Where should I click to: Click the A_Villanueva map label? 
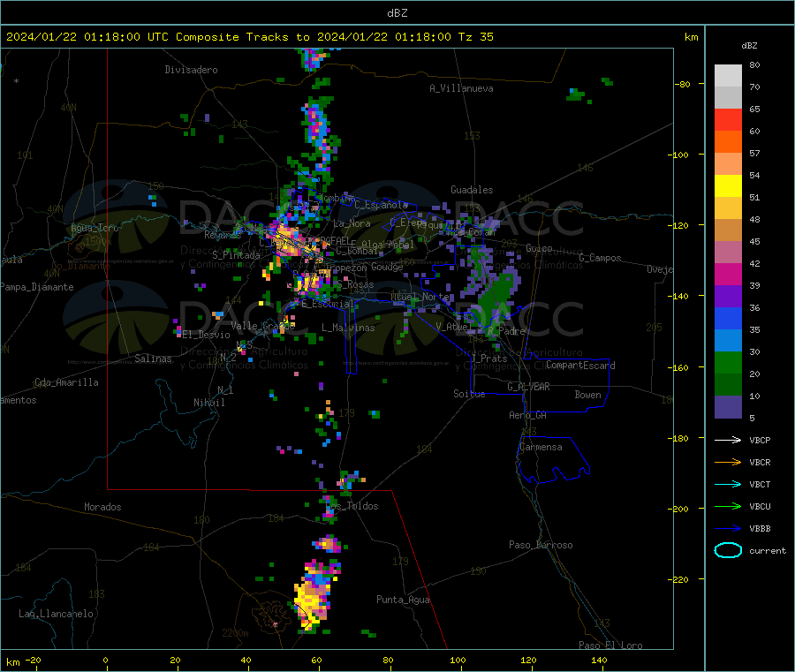point(461,88)
